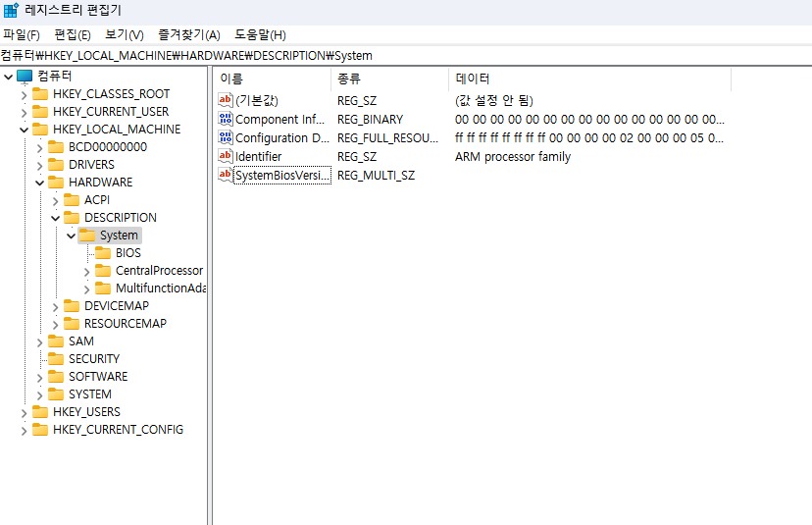Click the 컴퓨터 computer icon in tree
Viewport: 812px width, 525px height.
coord(25,77)
